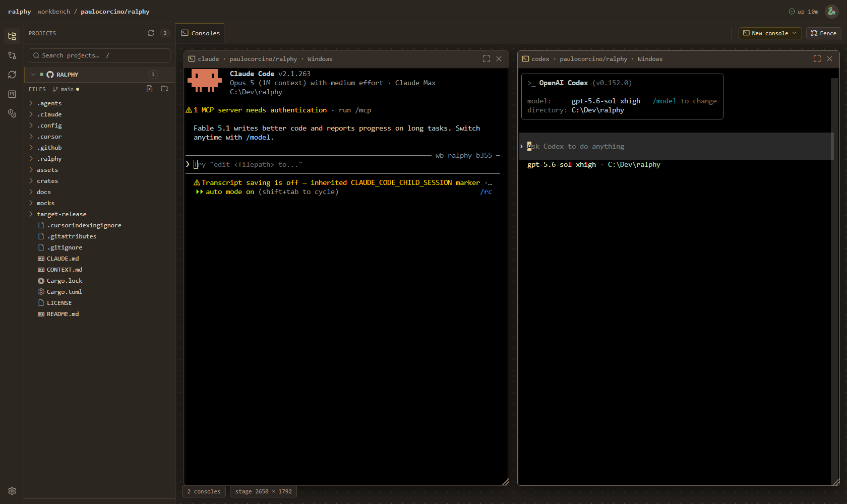
Task: Click the markdown icon beside README.md
Action: pos(41,314)
